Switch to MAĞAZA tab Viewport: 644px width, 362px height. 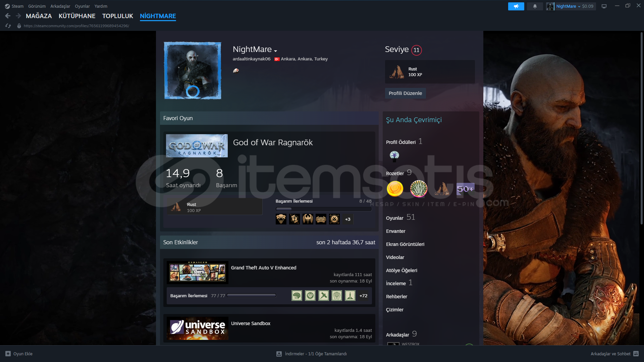click(39, 16)
